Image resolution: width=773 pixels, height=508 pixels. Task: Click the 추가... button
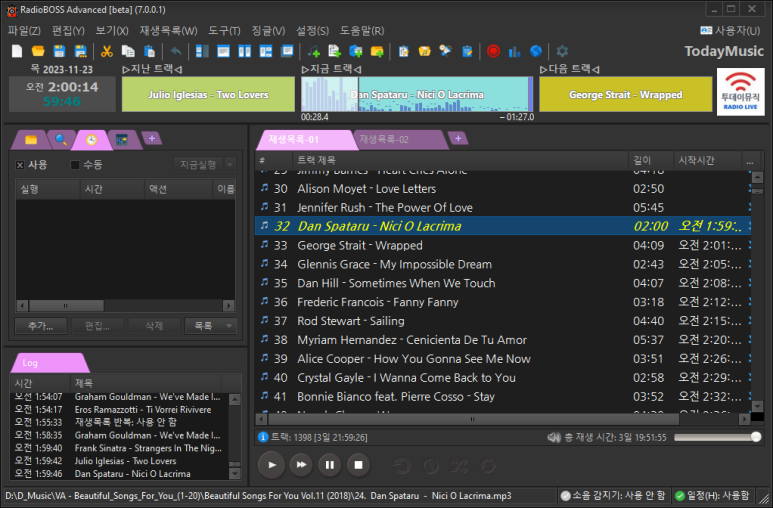(x=41, y=326)
